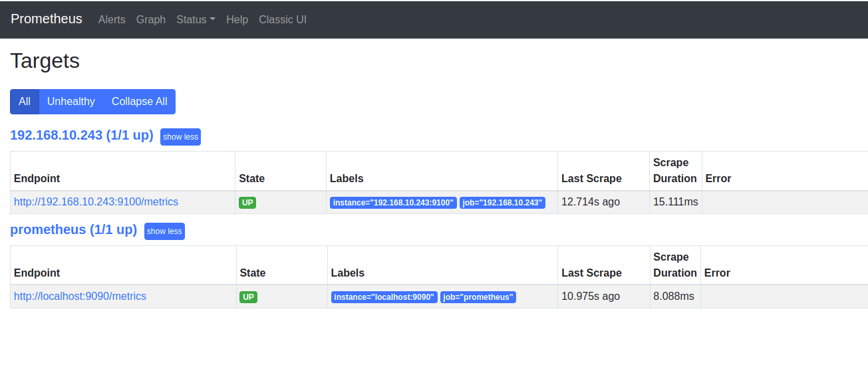Select scrape duration 8.088ms
Image resolution: width=868 pixels, height=365 pixels.
[674, 296]
